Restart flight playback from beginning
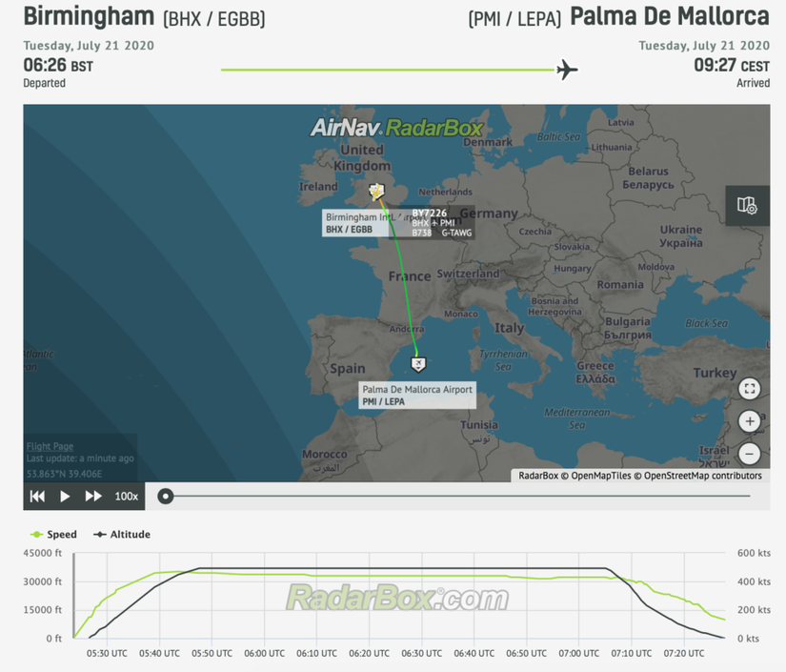Image resolution: width=786 pixels, height=672 pixels. click(x=37, y=497)
